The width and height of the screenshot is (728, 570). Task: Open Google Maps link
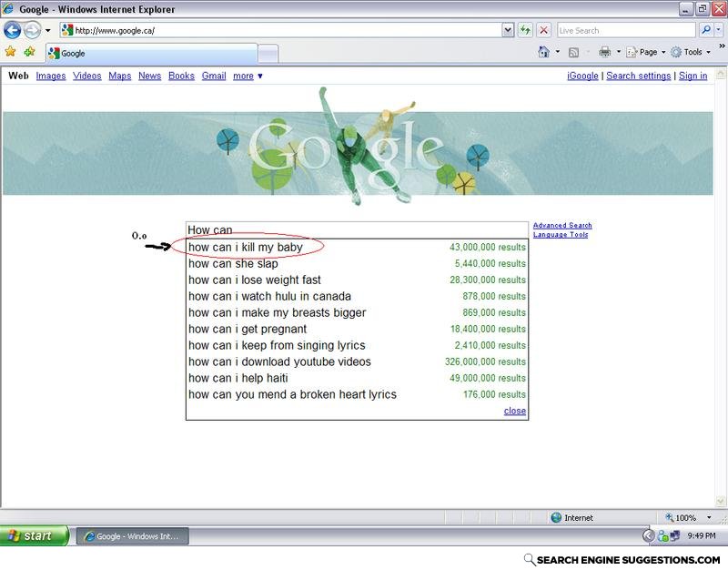pyautogui.click(x=120, y=76)
